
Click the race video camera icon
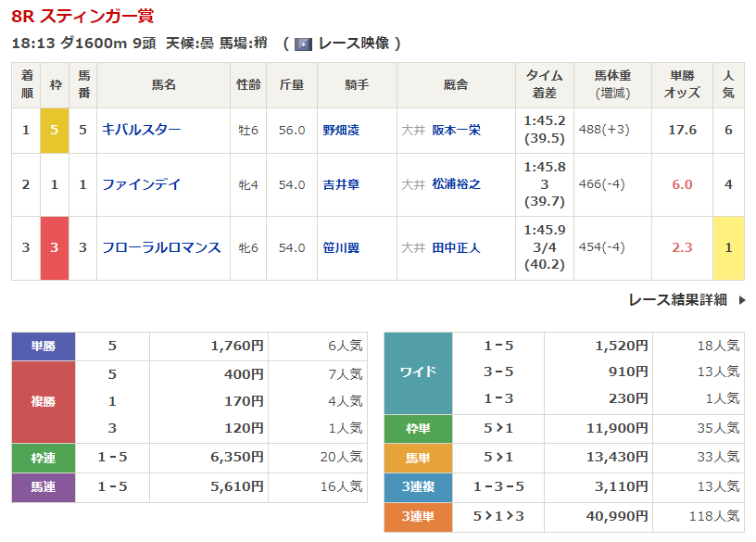click(x=303, y=44)
